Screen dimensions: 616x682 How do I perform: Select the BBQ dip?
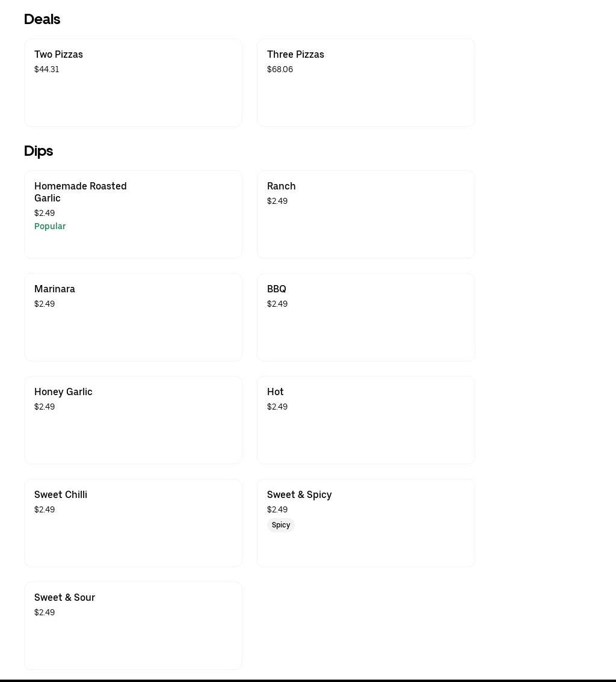(x=366, y=318)
